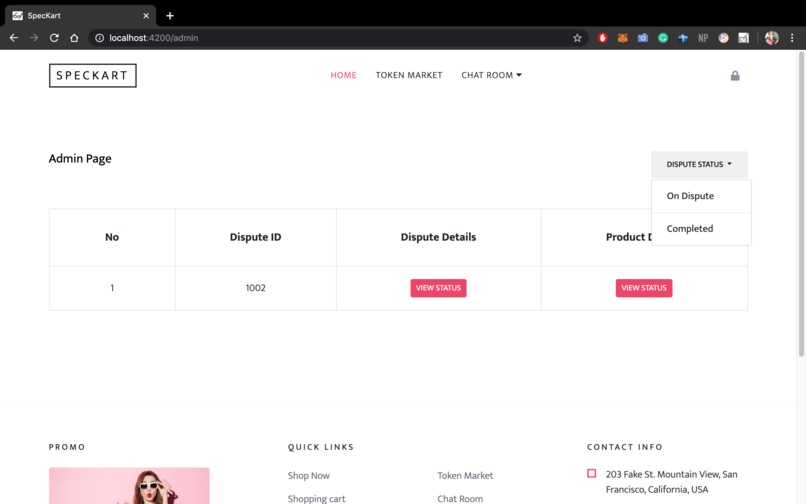Screen dimensions: 806x504
Task: Open the blue cross-shaped extension icon
Action: tap(683, 38)
